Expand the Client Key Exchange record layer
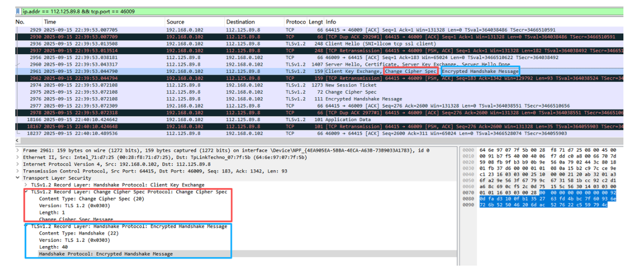The image size is (644, 273). click(26, 185)
